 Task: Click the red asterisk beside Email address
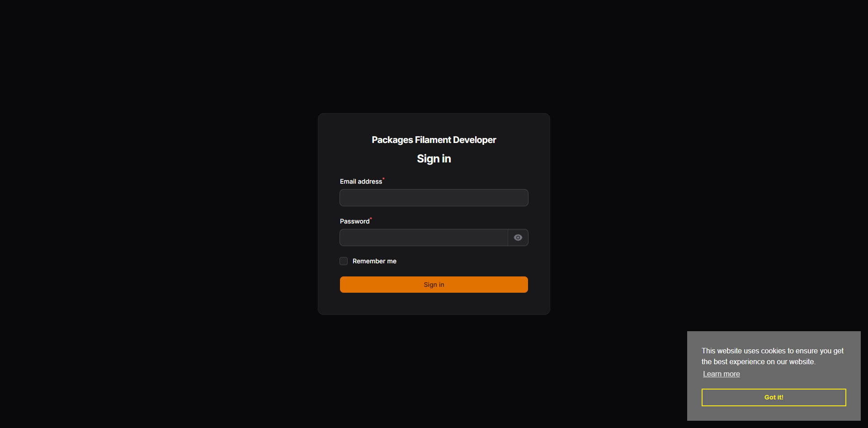[383, 179]
